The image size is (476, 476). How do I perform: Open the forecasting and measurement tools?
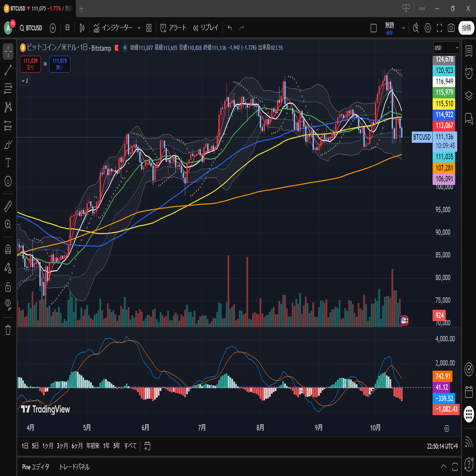coord(8,126)
